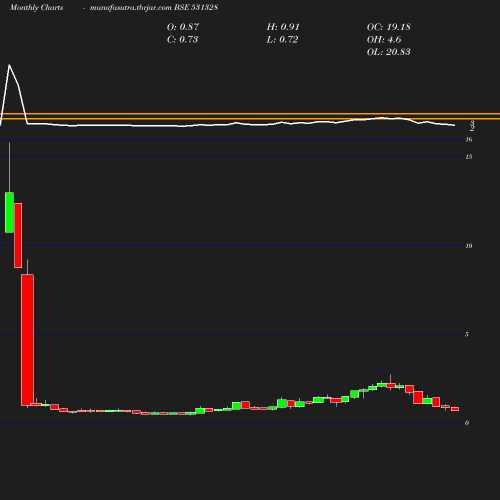This screenshot has width=500, height=500.
Task: Select the 'L: 0.72' low value
Action: tap(282, 40)
